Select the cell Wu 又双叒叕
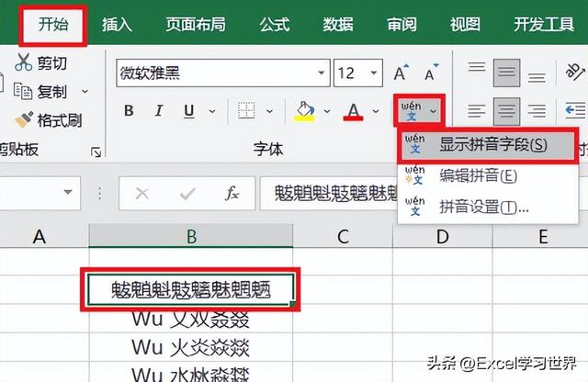This screenshot has width=588, height=382. 191,320
